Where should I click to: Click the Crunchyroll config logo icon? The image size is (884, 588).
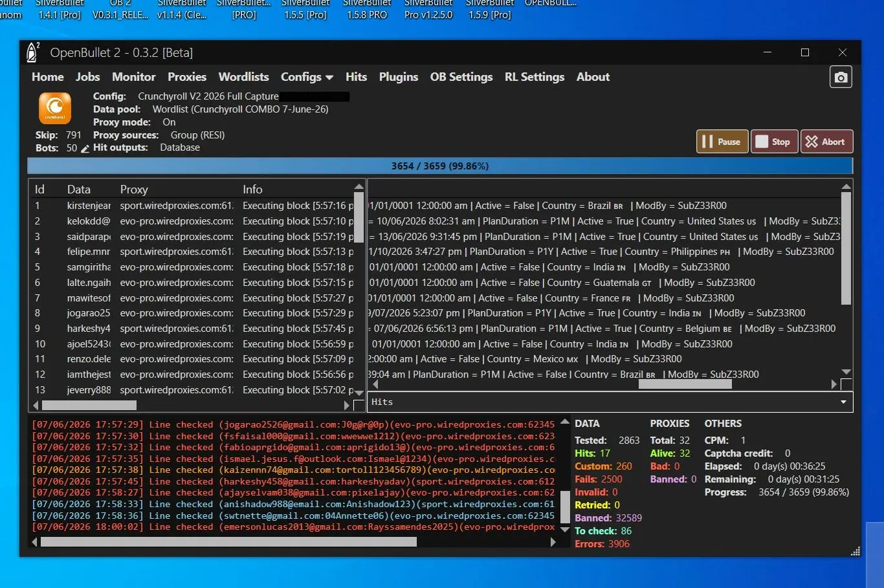(x=55, y=108)
